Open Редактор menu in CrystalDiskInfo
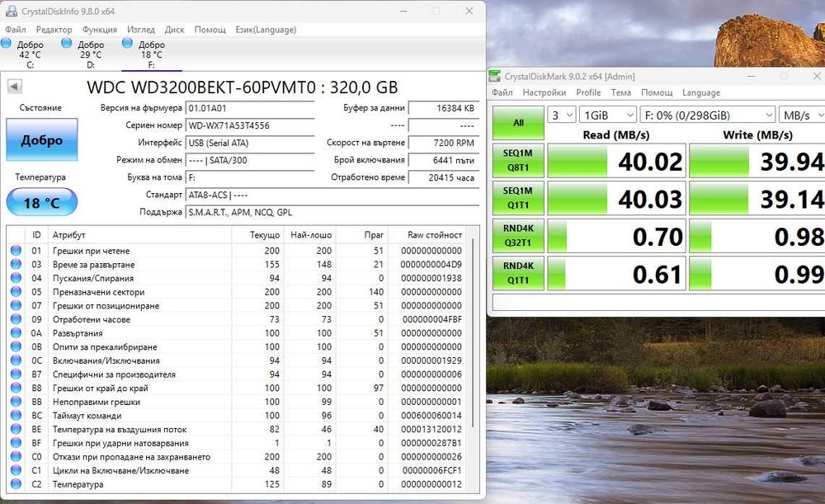 [54, 30]
